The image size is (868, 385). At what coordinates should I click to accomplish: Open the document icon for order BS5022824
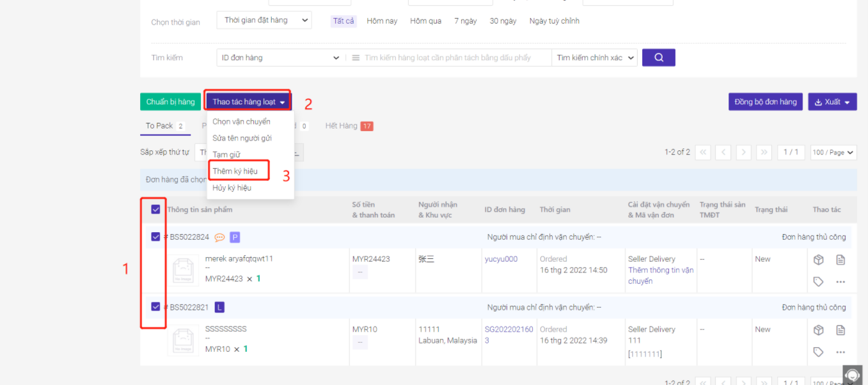840,260
